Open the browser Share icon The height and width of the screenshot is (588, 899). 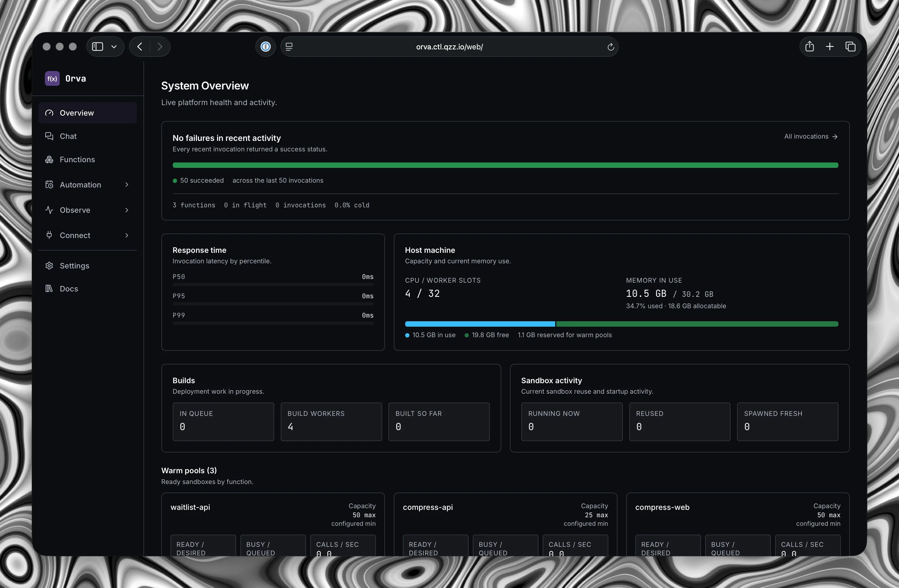click(809, 47)
